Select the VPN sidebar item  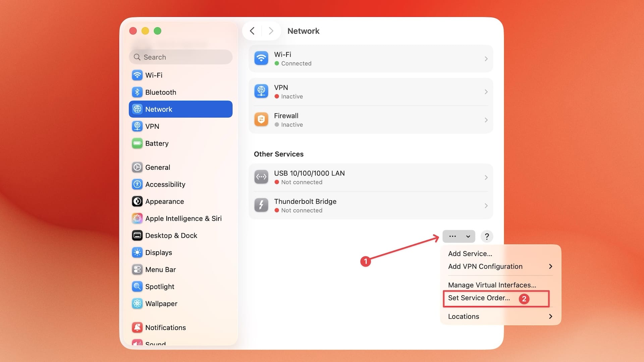153,126
